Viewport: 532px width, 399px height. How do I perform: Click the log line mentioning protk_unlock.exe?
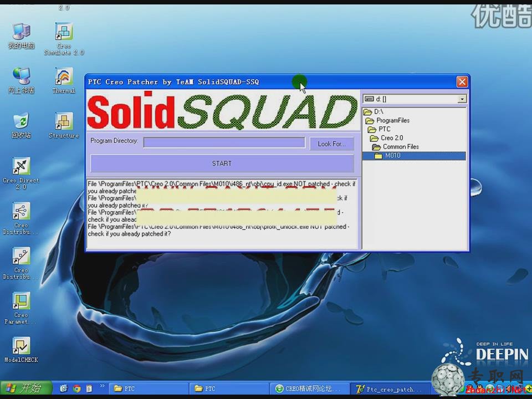[218, 230]
